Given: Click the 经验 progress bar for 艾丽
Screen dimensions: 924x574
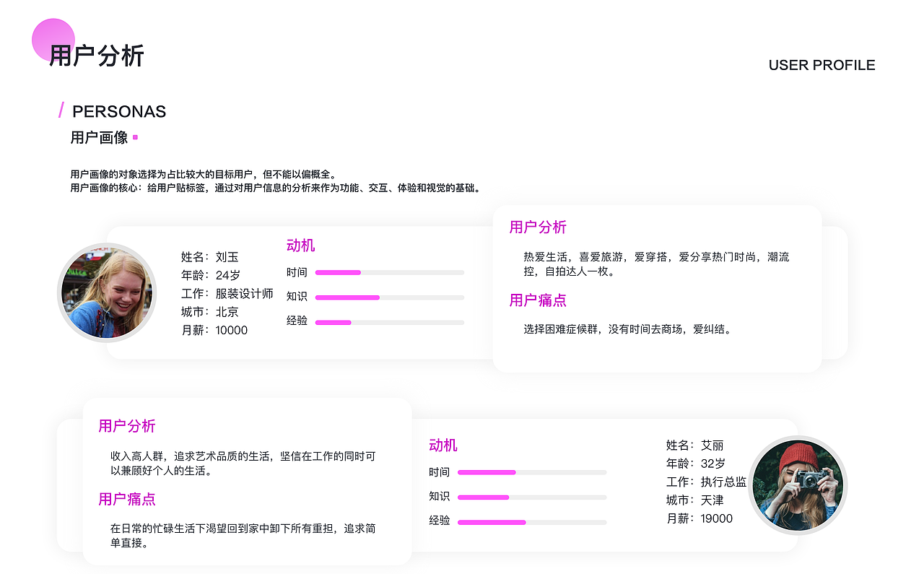Looking at the screenshot, I should coord(532,522).
